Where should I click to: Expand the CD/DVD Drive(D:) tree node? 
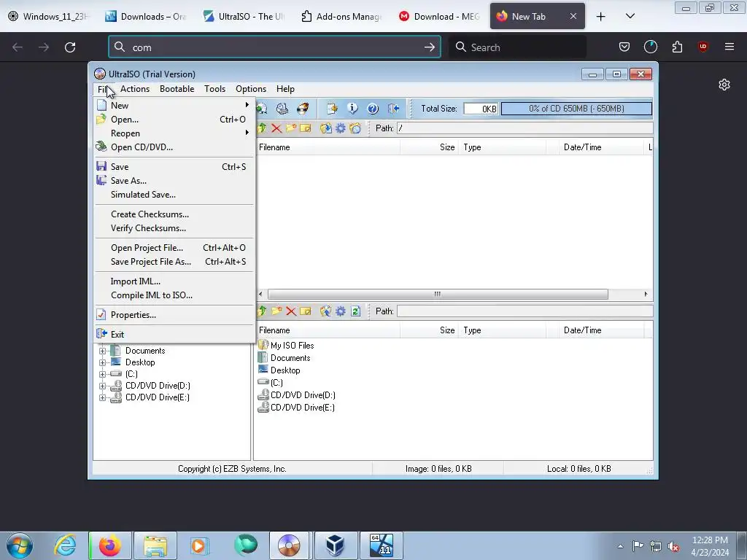(102, 386)
